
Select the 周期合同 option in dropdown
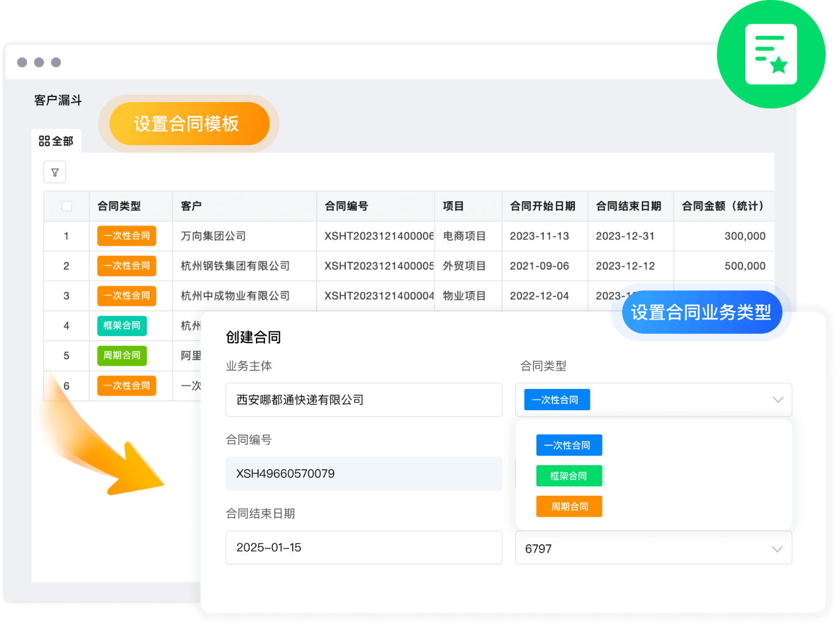(x=569, y=507)
